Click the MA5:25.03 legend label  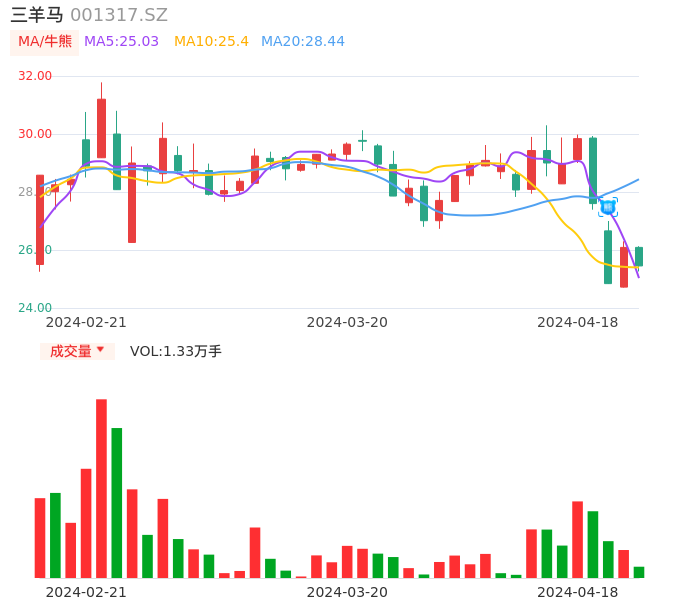121,42
